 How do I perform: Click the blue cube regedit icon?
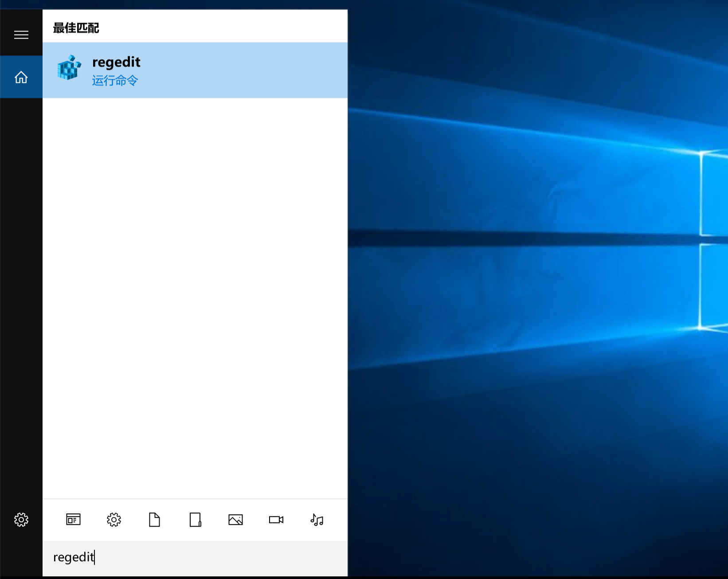[69, 68]
